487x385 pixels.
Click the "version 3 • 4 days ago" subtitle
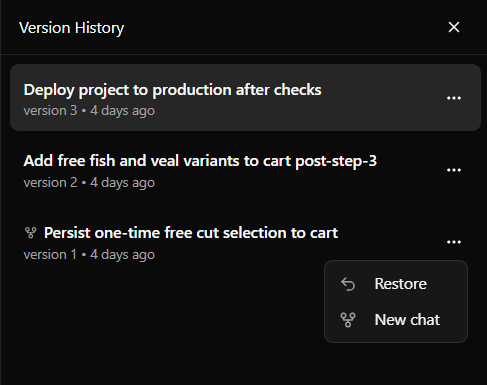coord(89,111)
